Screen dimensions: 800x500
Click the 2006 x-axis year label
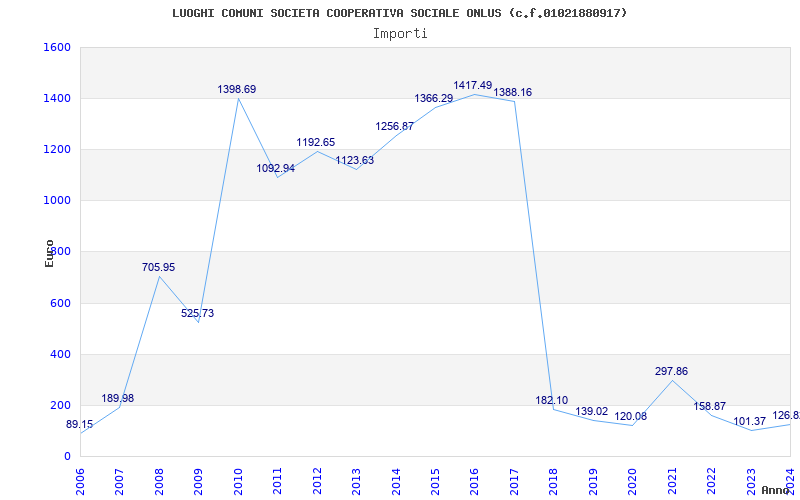click(x=80, y=482)
